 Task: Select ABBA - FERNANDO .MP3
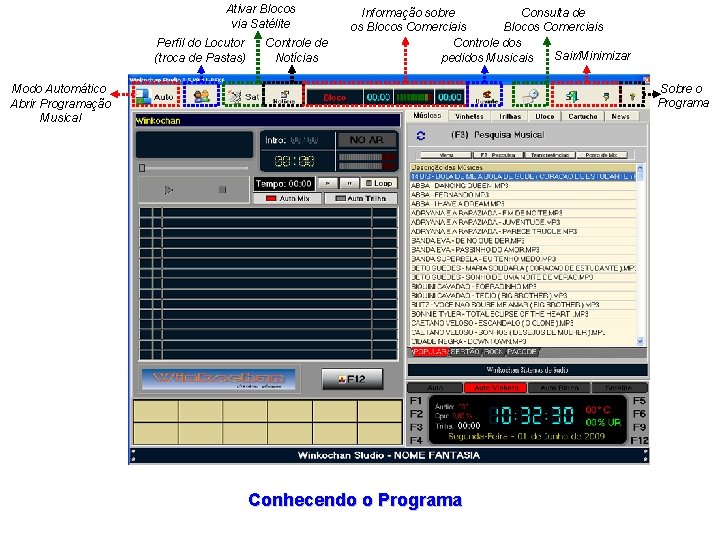pyautogui.click(x=523, y=195)
